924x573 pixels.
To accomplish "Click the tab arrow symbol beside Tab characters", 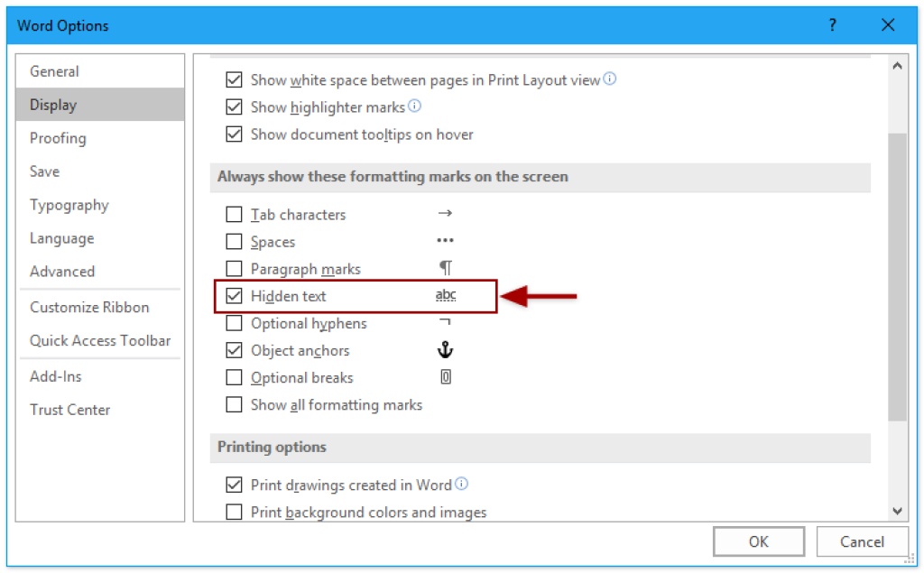I will click(x=445, y=214).
